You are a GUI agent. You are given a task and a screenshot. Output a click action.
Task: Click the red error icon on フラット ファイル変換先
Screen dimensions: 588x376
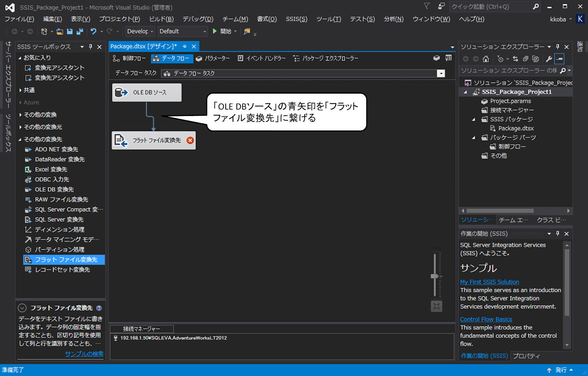click(x=190, y=140)
